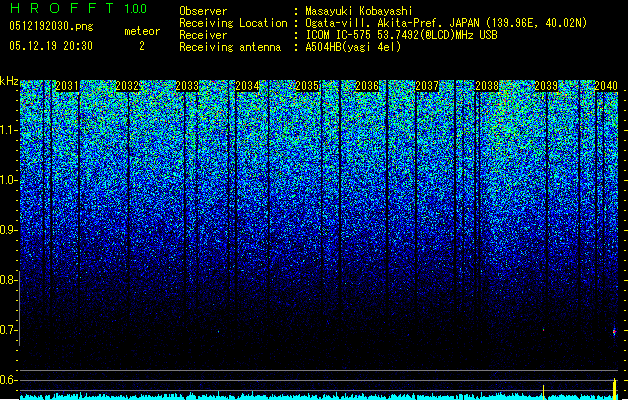Click the timestamp 05.12.19 20:30
Image resolution: width=629 pixels, height=400 pixels.
pyautogui.click(x=51, y=46)
